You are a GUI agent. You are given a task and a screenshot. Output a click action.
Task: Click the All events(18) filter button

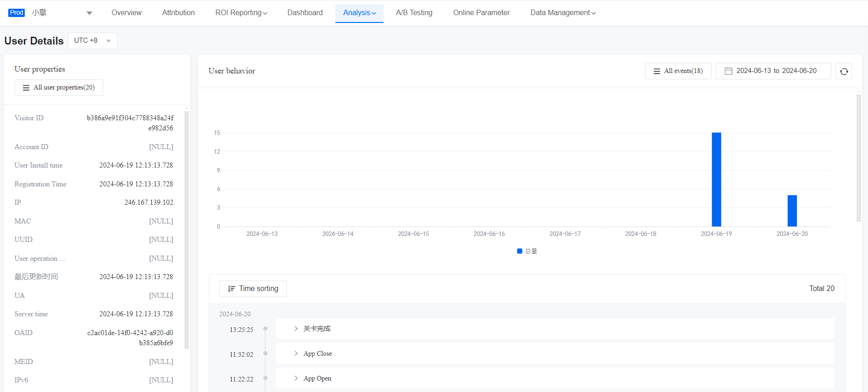point(678,71)
